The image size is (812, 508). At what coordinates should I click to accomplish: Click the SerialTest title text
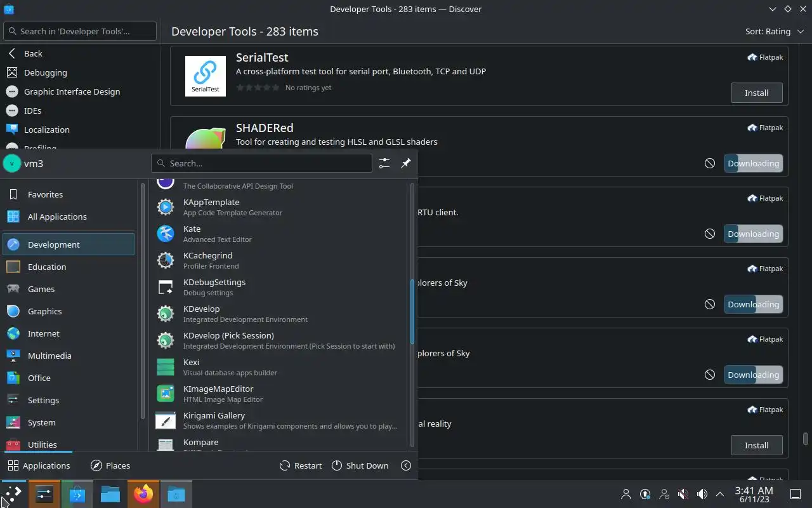pos(262,57)
